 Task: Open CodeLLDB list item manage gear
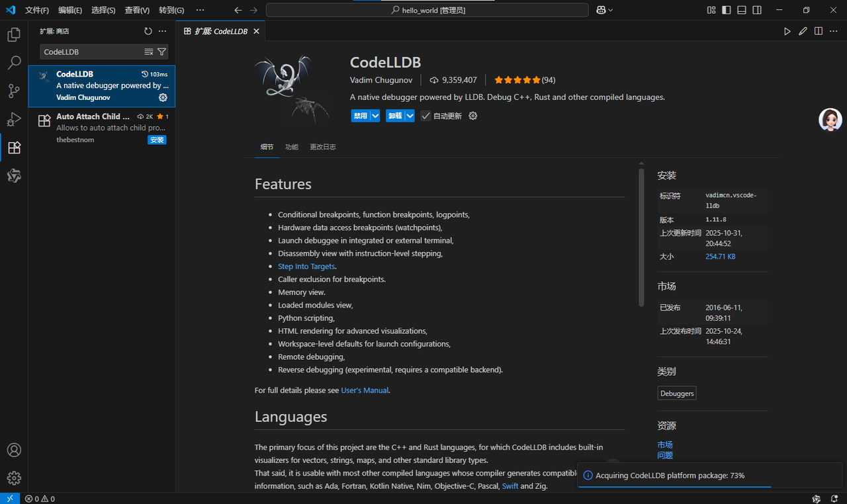[x=163, y=97]
